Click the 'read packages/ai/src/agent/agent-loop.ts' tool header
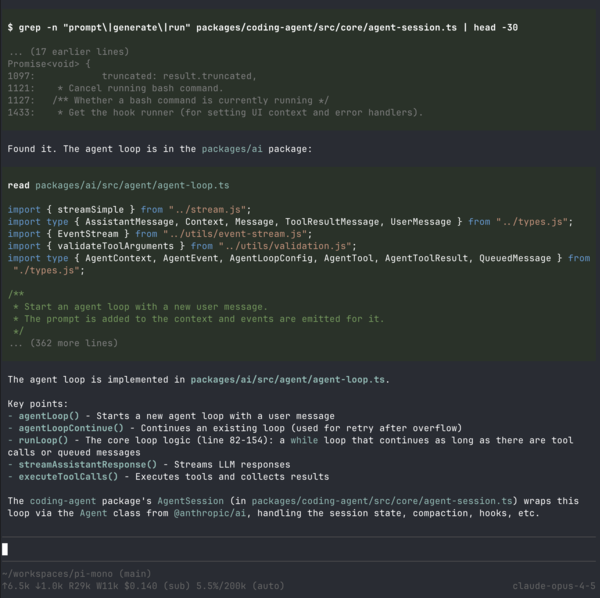Viewport: 600px width, 598px height. (118, 185)
